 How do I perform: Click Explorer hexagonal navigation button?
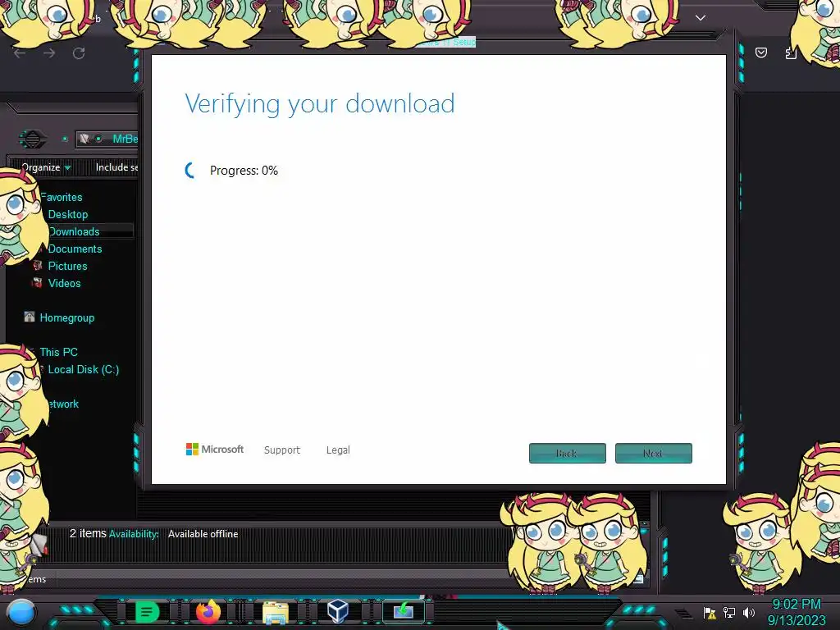[x=33, y=139]
